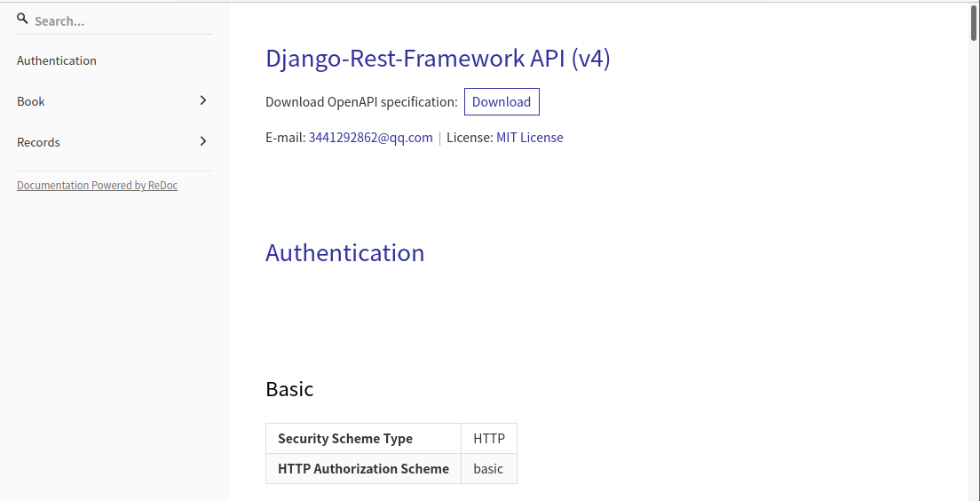
Task: Open Documentation Powered by ReDoc link
Action: point(97,185)
